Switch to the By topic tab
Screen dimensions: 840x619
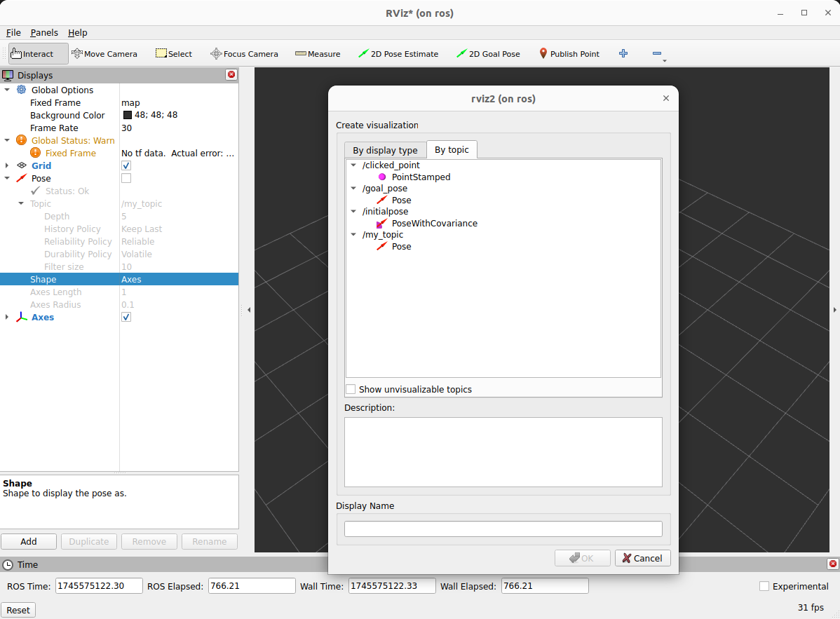(452, 149)
